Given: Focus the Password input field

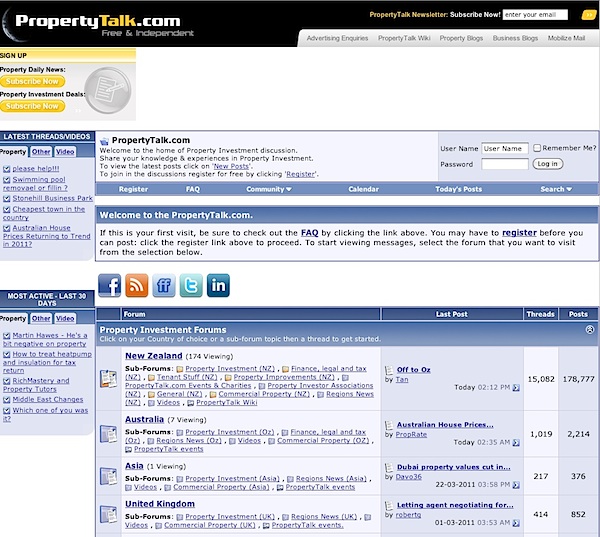Looking at the screenshot, I should coord(505,164).
